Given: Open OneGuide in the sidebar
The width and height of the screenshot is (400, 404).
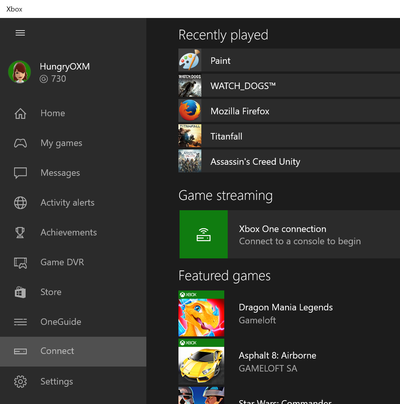Looking at the screenshot, I should point(73,322).
